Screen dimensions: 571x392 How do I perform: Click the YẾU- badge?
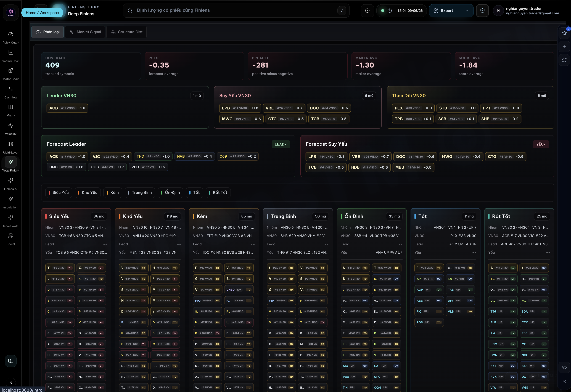541,144
